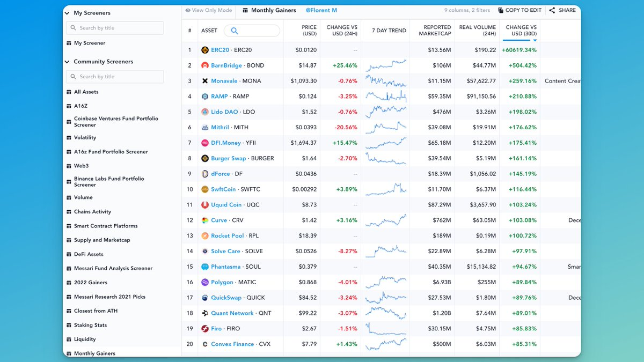Collapse the Community Screeners section
This screenshot has height=362, width=644.
(x=67, y=62)
